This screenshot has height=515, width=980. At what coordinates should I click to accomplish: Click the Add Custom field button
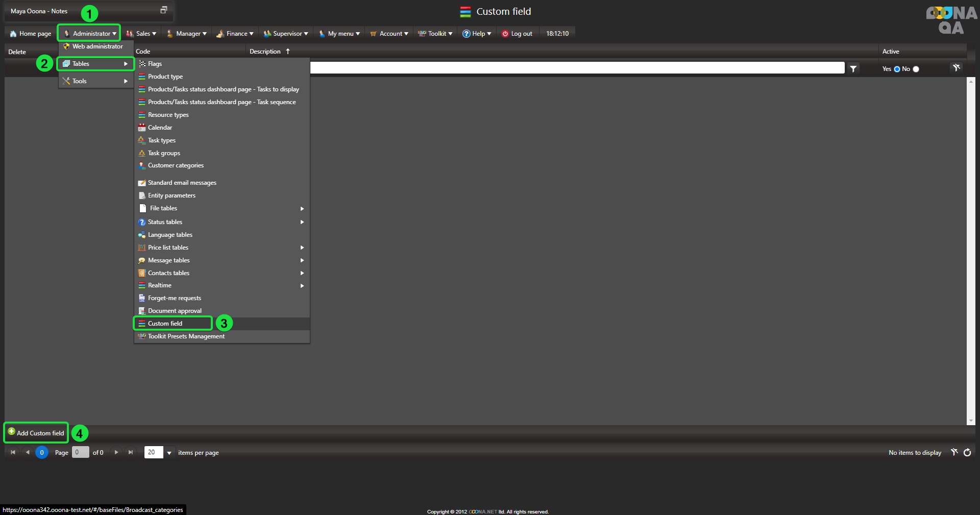coord(36,433)
